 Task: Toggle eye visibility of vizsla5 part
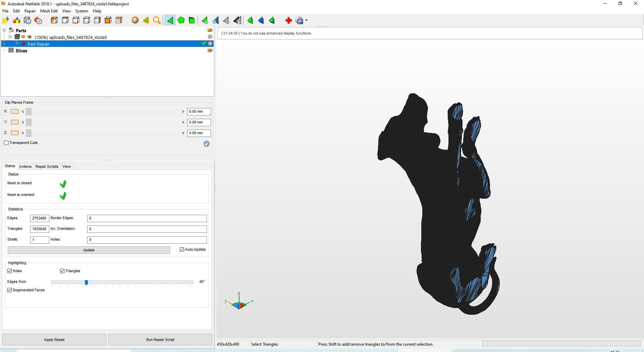[x=23, y=37]
